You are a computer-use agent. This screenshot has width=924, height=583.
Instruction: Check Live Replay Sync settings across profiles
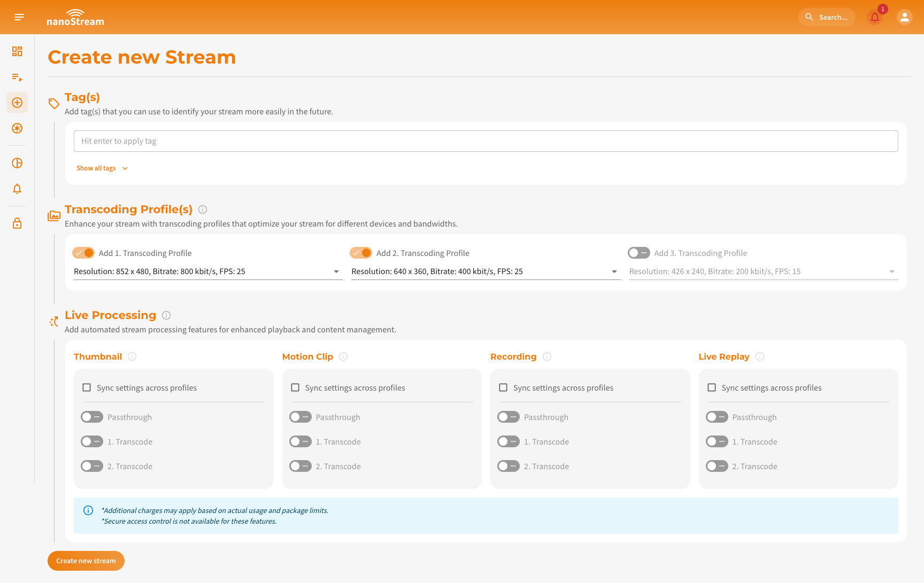coord(712,387)
